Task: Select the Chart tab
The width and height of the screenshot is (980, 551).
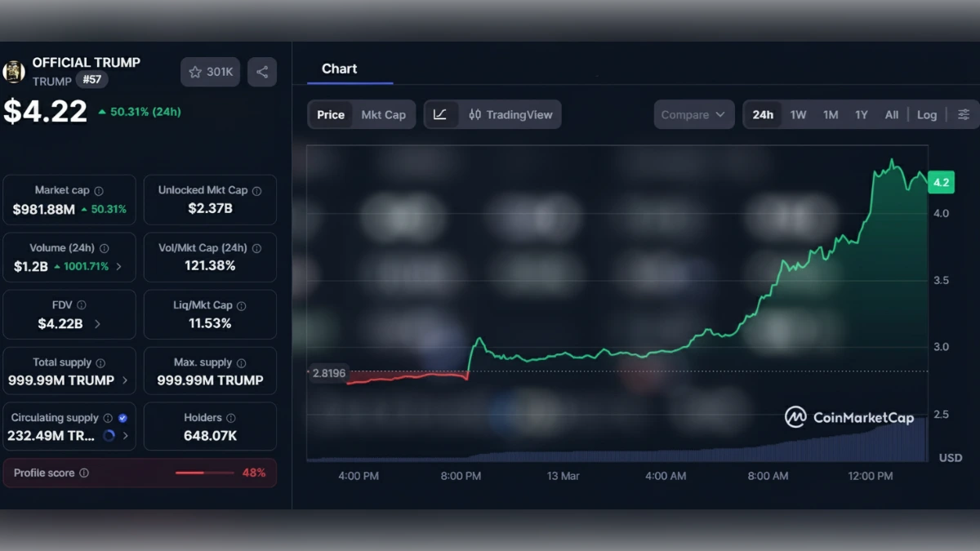Action: point(339,69)
